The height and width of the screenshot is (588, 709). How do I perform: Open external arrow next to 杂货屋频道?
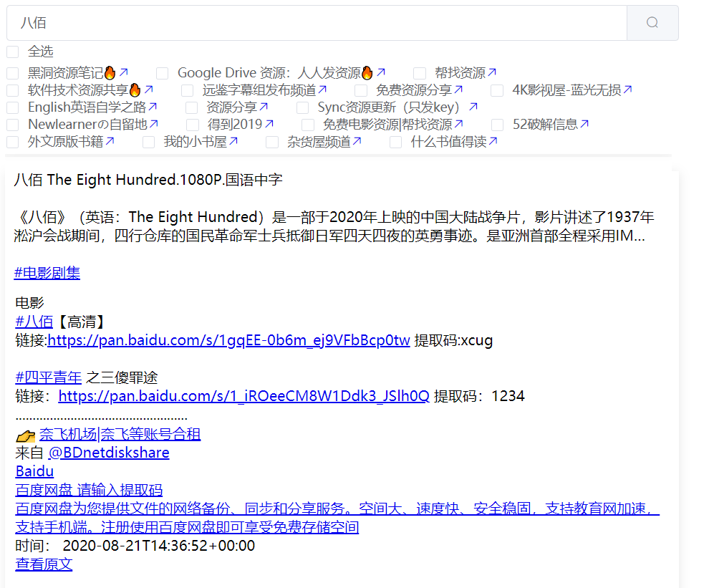[357, 142]
